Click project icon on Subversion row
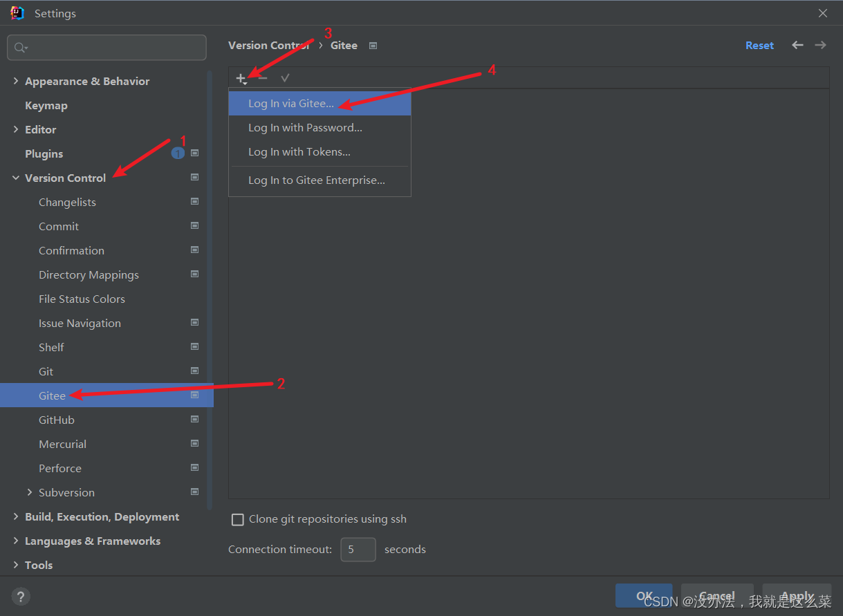This screenshot has width=843, height=616. pyautogui.click(x=194, y=492)
